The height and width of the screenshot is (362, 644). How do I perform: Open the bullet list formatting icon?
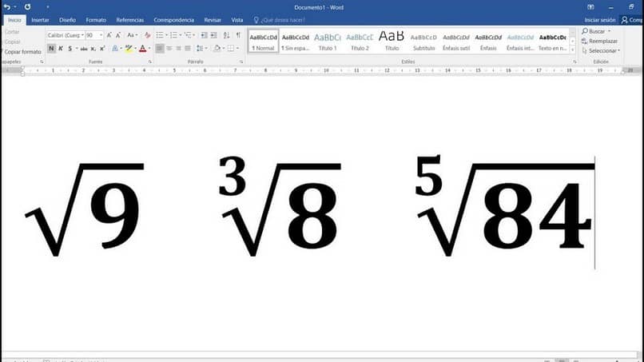point(160,35)
